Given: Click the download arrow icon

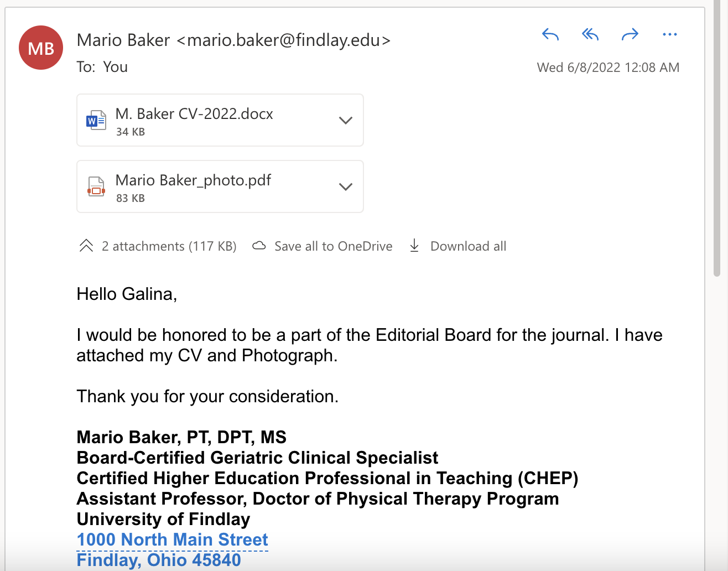Looking at the screenshot, I should click(x=414, y=246).
